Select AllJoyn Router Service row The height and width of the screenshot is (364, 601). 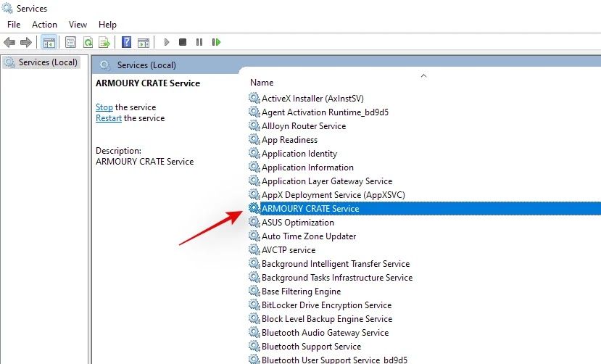pyautogui.click(x=304, y=126)
